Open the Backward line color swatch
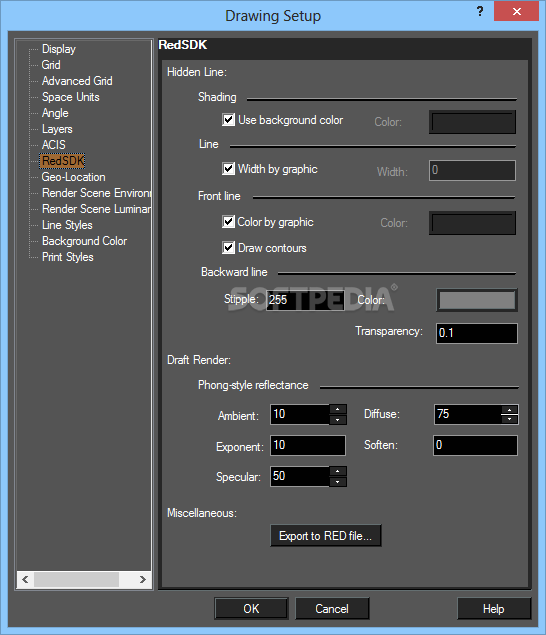Viewport: 546px width, 635px height. pos(477,300)
